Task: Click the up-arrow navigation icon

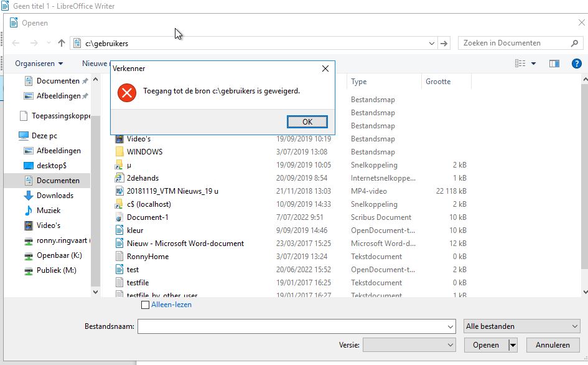Action: [x=61, y=43]
